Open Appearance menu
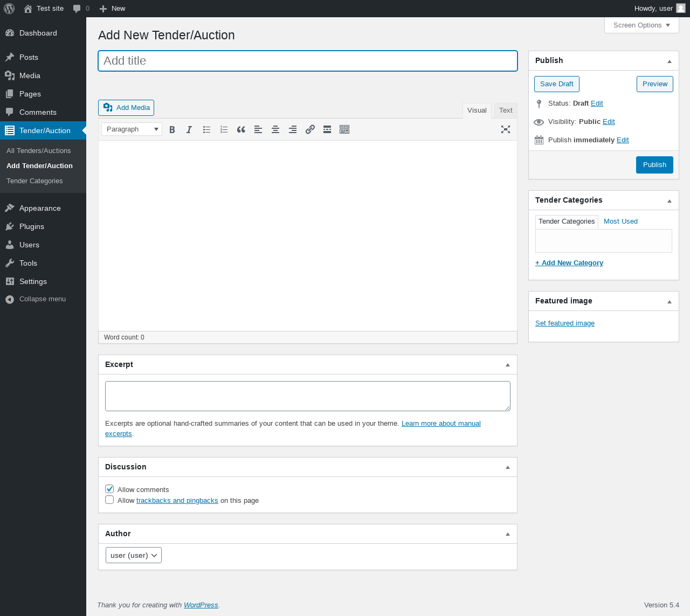The image size is (690, 616). [x=43, y=208]
